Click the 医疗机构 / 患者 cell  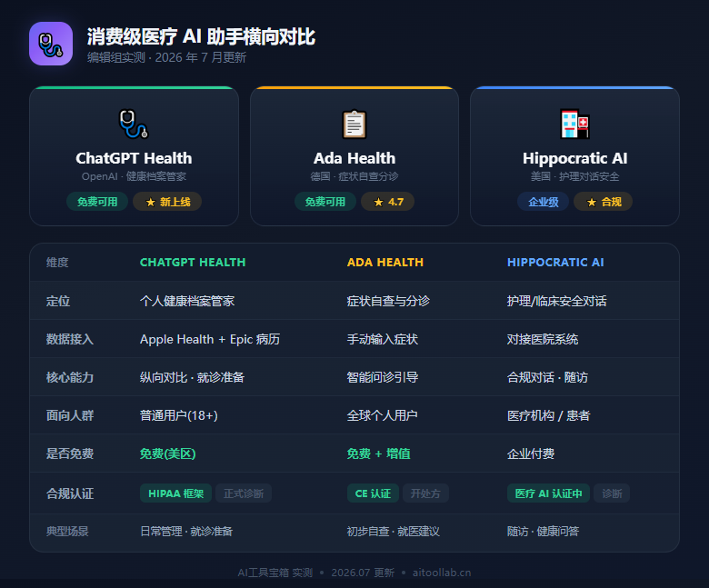click(x=548, y=415)
